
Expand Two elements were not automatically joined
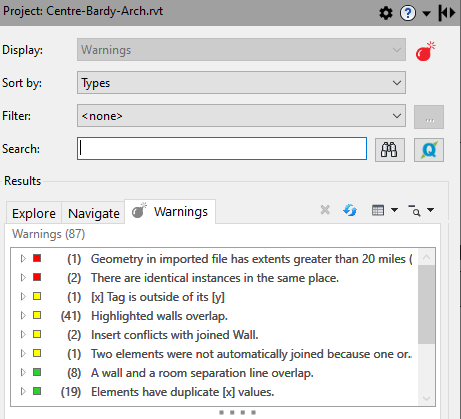pyautogui.click(x=23, y=353)
